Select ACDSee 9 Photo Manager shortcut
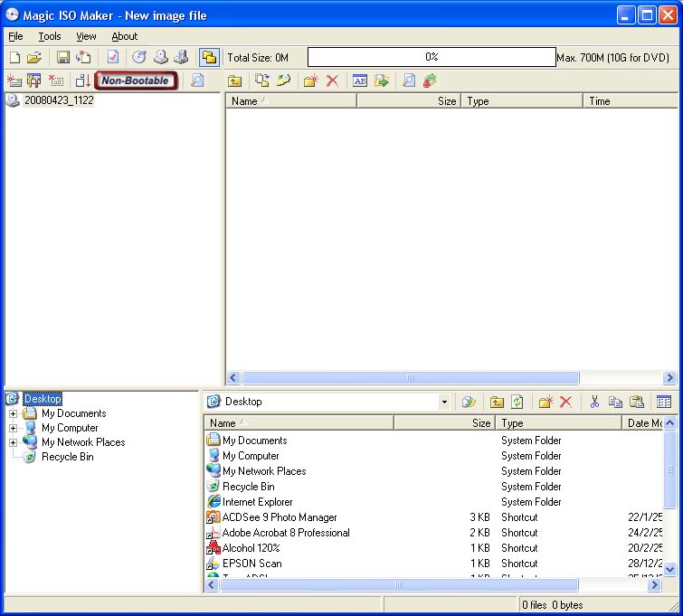Screen dimensions: 683x616 pos(280,517)
